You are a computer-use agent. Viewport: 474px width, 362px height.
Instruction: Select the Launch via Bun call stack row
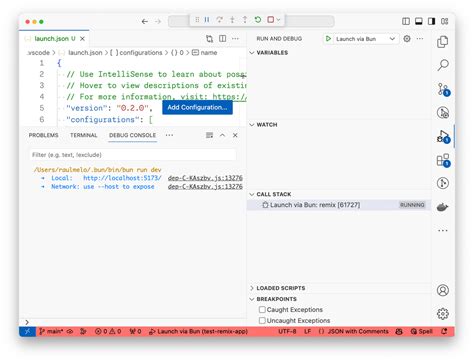[x=339, y=205]
